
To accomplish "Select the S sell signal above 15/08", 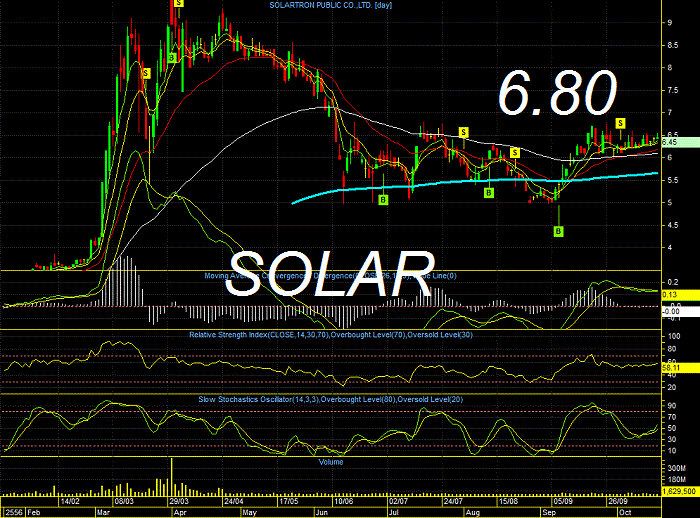I will coord(515,153).
